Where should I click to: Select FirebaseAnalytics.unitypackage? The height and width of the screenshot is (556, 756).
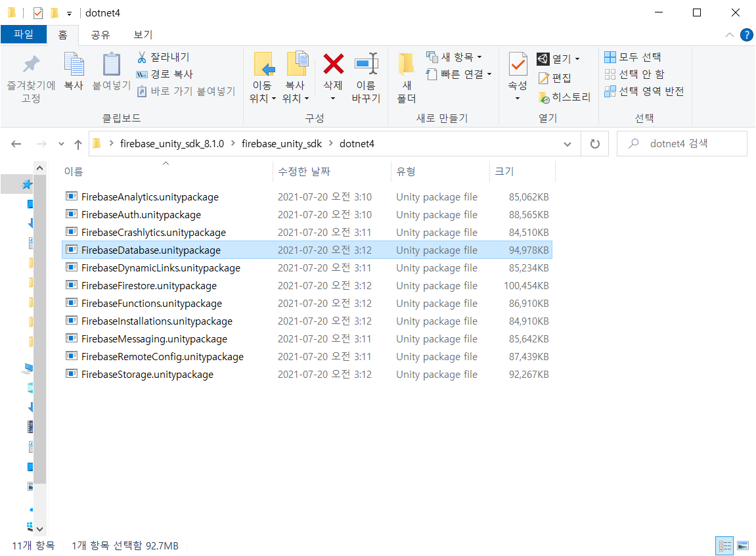click(307, 197)
